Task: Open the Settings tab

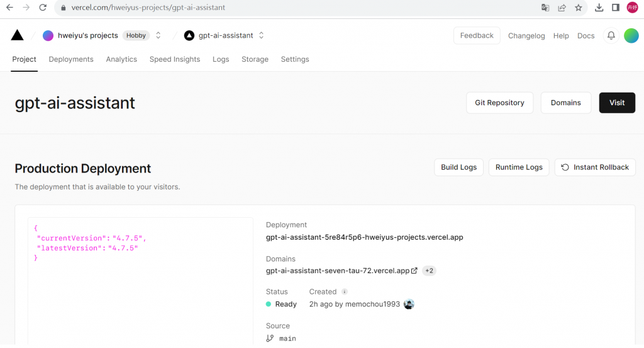Action: (x=295, y=59)
